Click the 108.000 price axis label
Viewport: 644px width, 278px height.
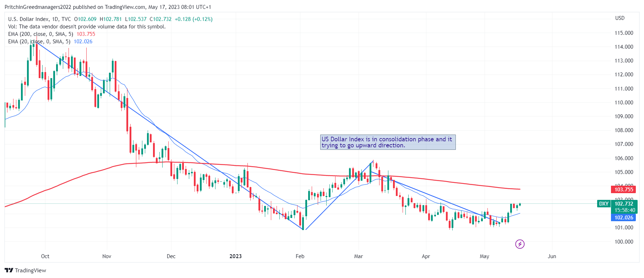click(x=624, y=130)
